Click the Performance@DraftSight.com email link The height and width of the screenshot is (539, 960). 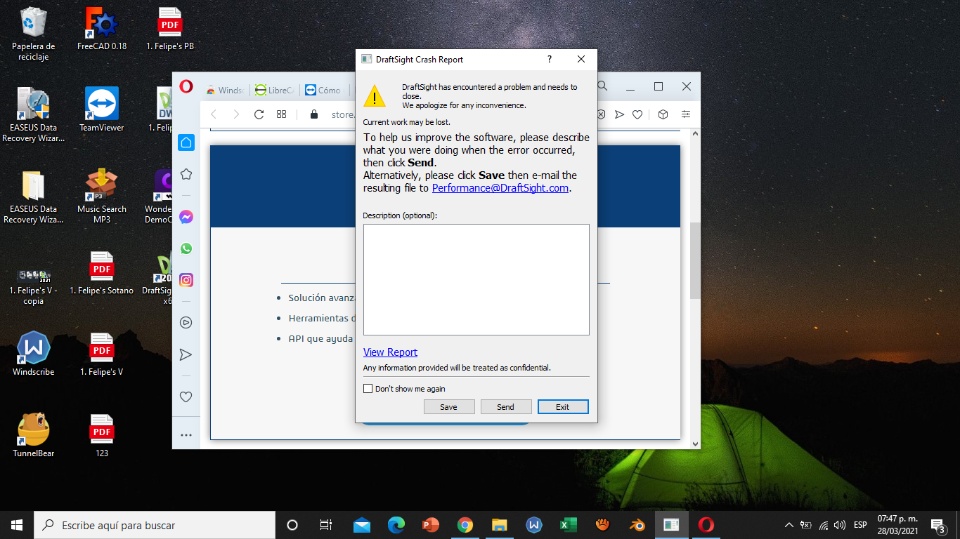tap(500, 188)
